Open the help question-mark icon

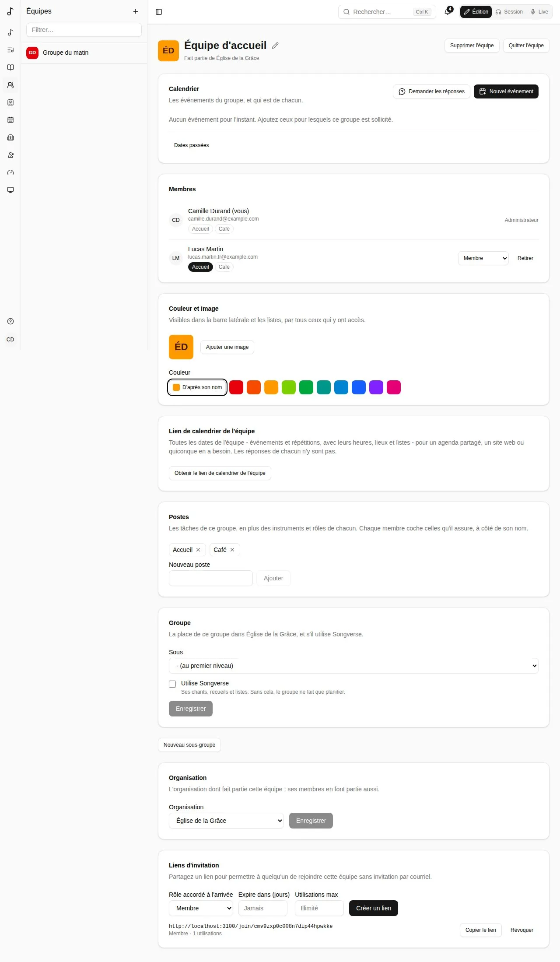10,321
